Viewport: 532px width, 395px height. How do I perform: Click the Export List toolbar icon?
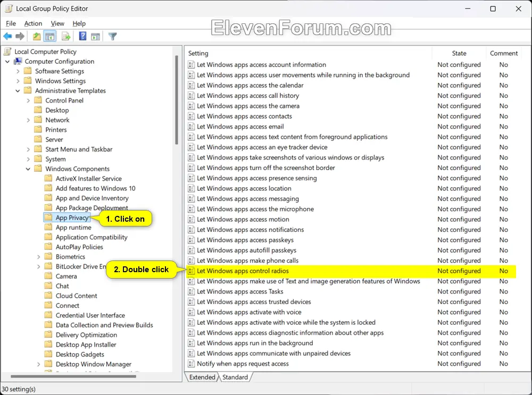pos(66,36)
